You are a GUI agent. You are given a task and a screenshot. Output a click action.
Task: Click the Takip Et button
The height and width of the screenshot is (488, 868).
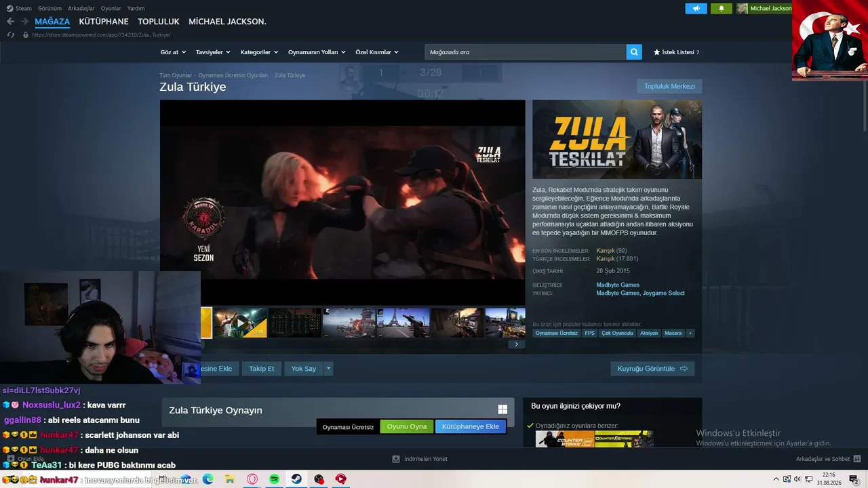pos(262,369)
